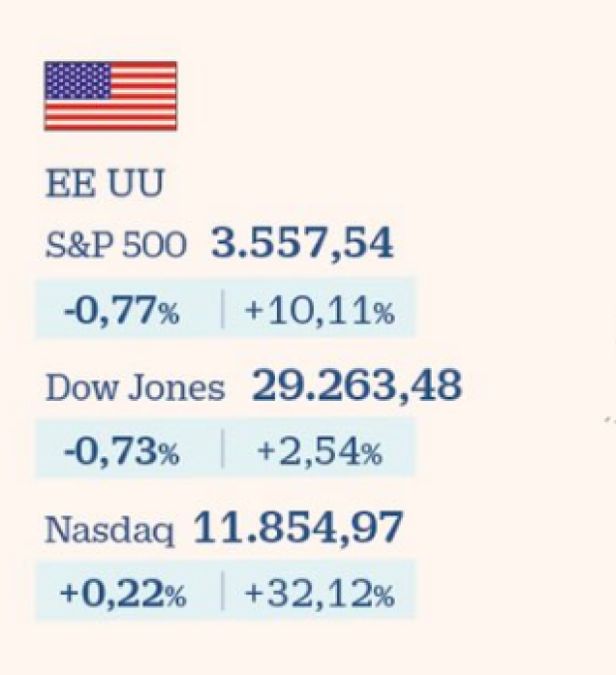Click the blue star field of flag
Screen dimensions: 616x675
77,80
